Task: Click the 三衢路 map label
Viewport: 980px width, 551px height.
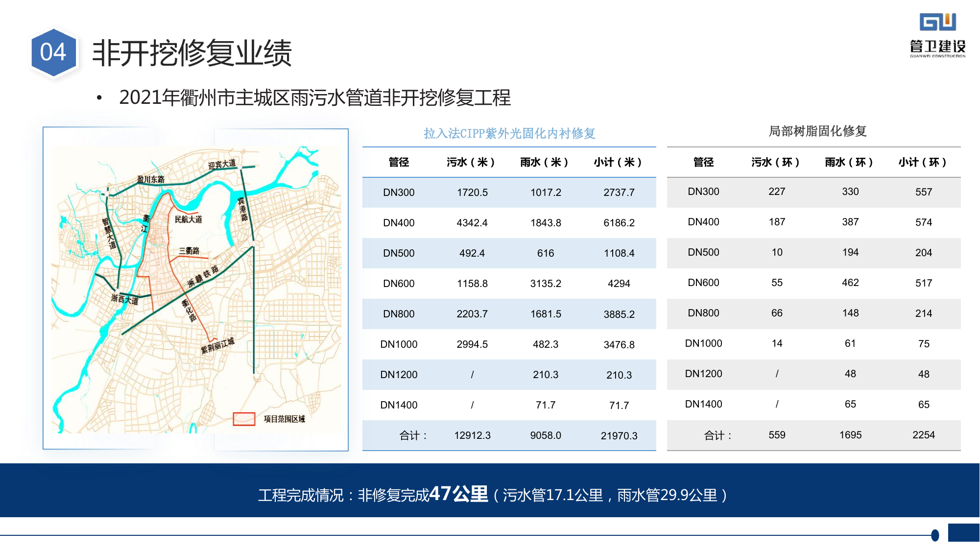Action: coord(189,251)
